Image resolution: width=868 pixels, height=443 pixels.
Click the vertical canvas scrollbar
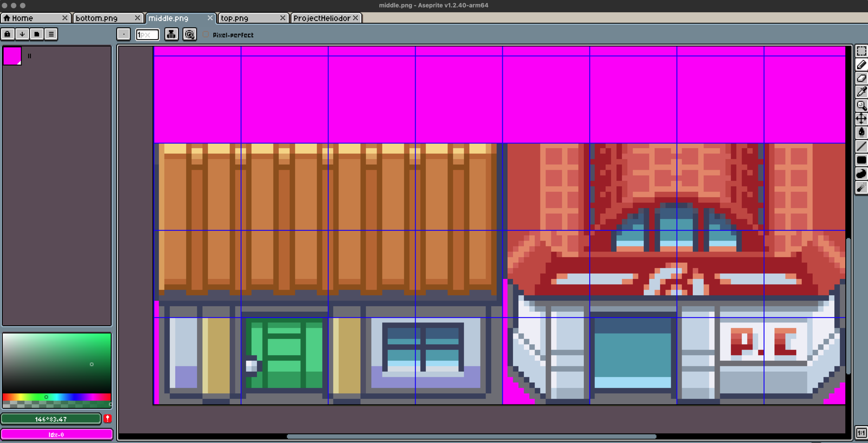pyautogui.click(x=848, y=306)
